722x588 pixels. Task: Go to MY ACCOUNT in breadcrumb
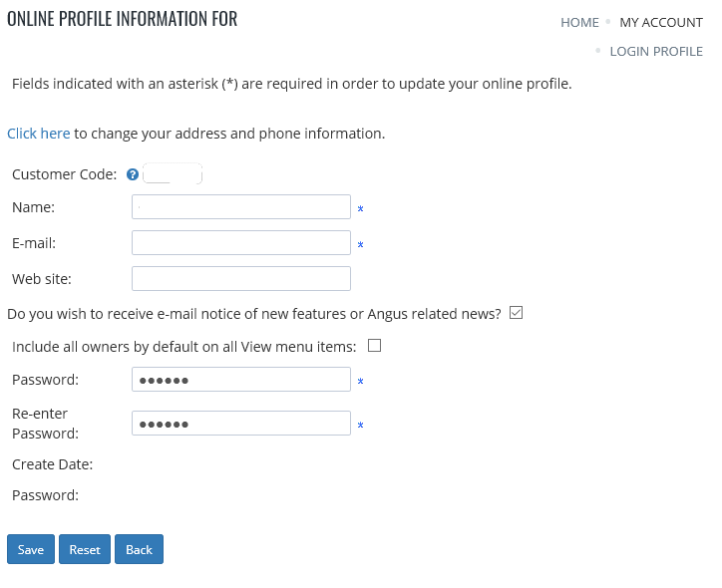(x=661, y=22)
